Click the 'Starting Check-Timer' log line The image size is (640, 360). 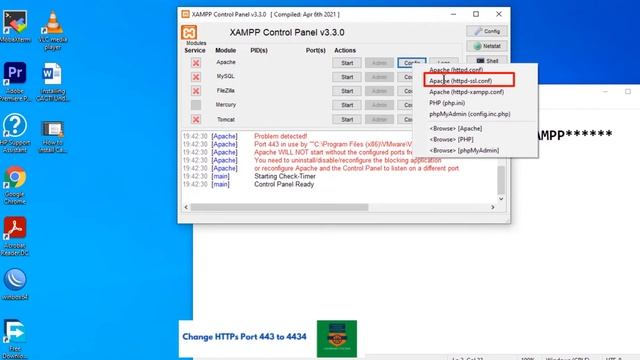click(x=285, y=176)
